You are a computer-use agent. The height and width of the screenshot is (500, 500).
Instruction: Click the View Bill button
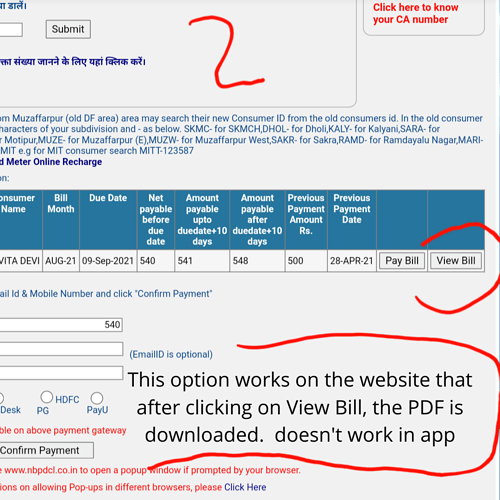456,261
